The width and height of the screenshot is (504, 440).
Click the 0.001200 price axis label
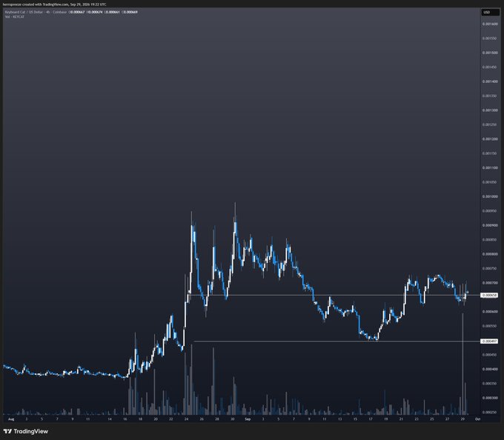(x=490, y=139)
